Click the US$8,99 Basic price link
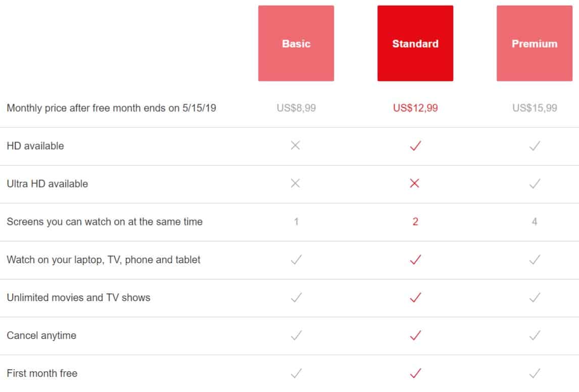 [x=296, y=107]
